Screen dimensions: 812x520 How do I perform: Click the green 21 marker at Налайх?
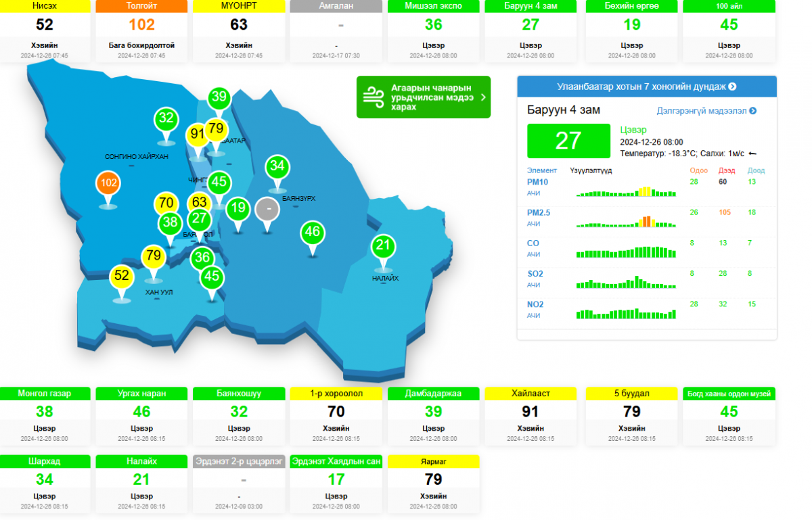[x=383, y=245]
